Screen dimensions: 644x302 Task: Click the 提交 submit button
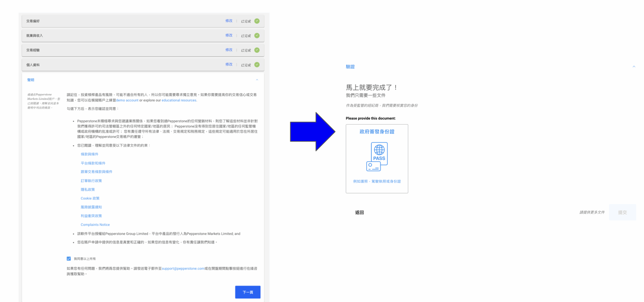coord(622,212)
